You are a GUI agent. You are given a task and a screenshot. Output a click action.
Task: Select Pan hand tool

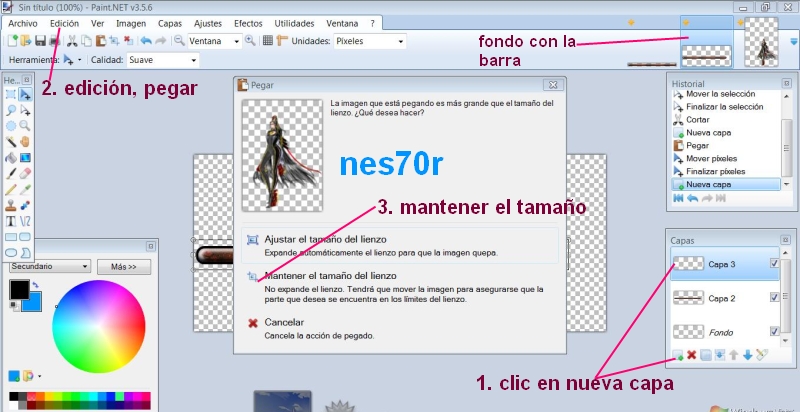click(x=25, y=142)
